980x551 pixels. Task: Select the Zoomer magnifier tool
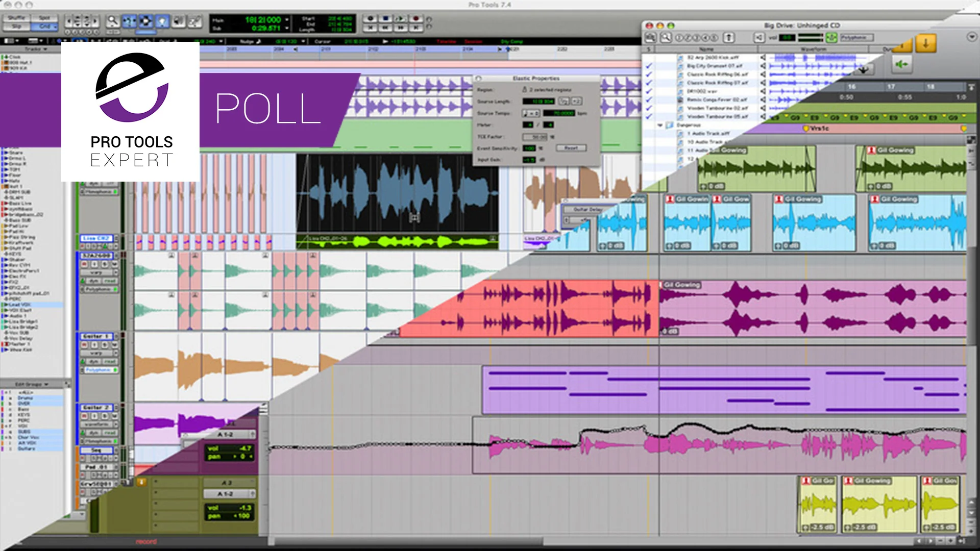(112, 21)
